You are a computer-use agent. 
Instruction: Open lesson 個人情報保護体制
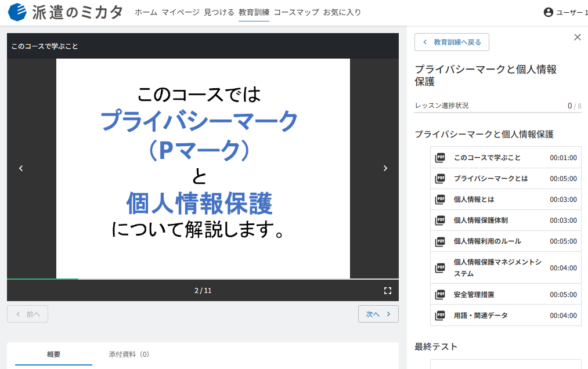coord(506,220)
